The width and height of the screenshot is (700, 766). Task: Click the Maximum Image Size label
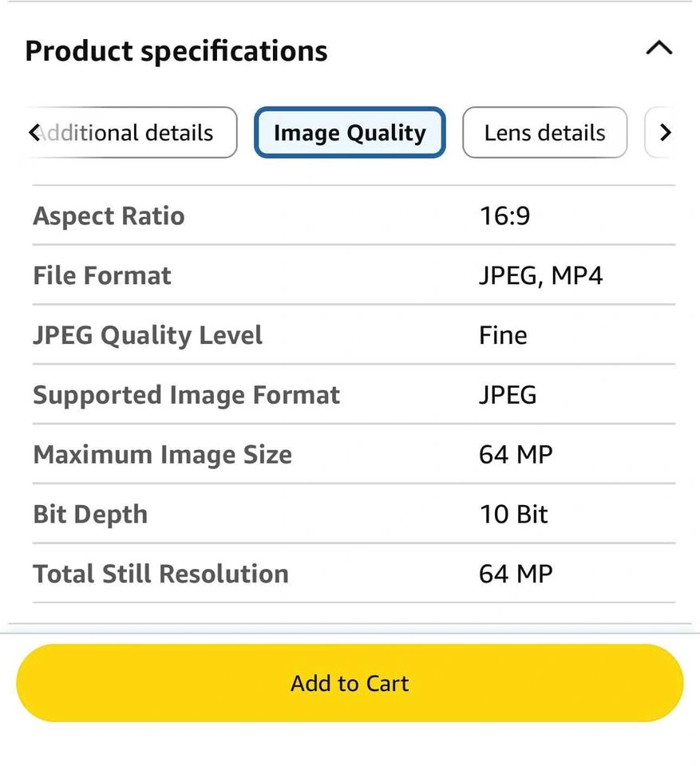pyautogui.click(x=162, y=455)
